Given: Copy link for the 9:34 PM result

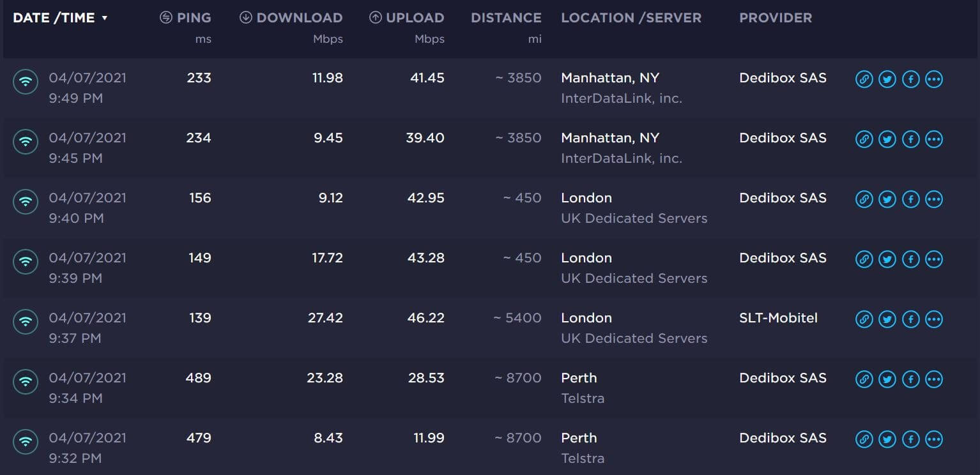Looking at the screenshot, I should tap(864, 379).
